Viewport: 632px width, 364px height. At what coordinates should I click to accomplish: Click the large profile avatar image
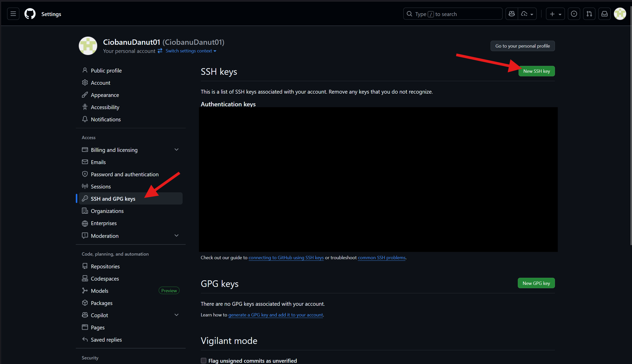[x=88, y=46]
